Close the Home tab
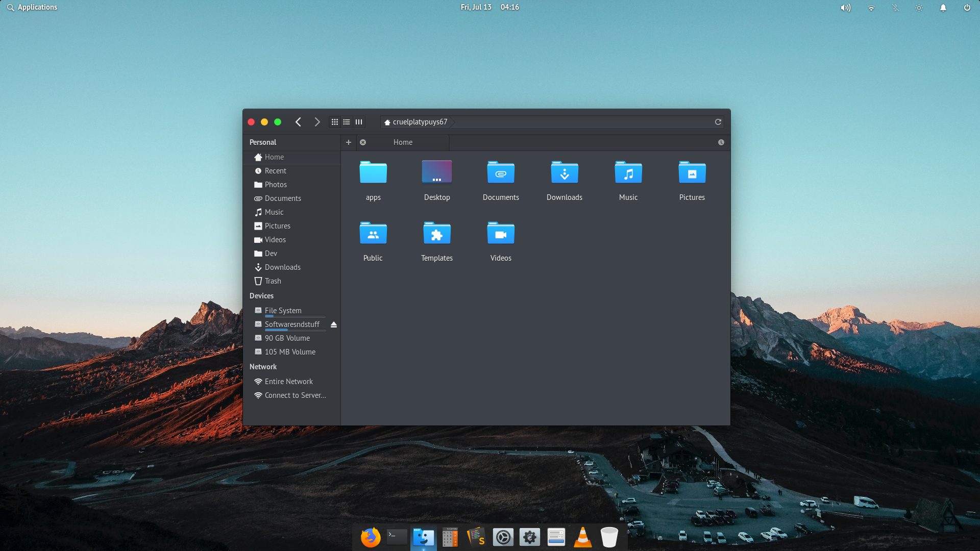Screen dimensions: 980x551 click(363, 142)
